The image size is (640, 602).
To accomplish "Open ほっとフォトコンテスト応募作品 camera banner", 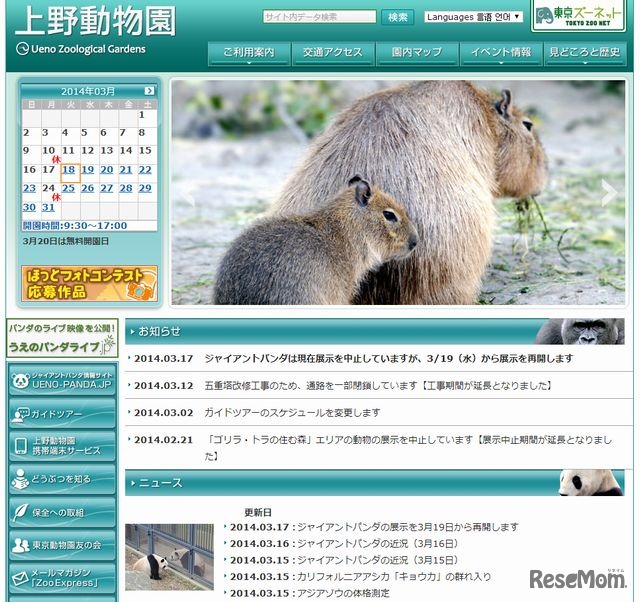I will pyautogui.click(x=89, y=284).
